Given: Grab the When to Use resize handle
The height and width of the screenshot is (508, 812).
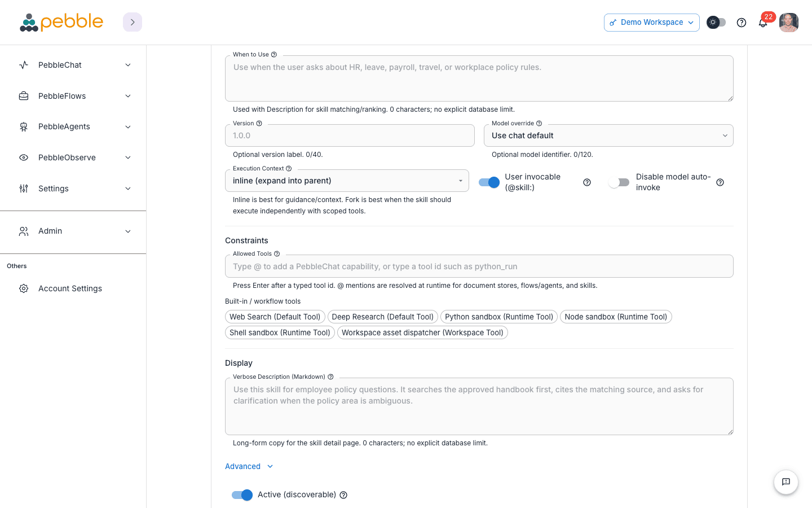Looking at the screenshot, I should tap(730, 98).
